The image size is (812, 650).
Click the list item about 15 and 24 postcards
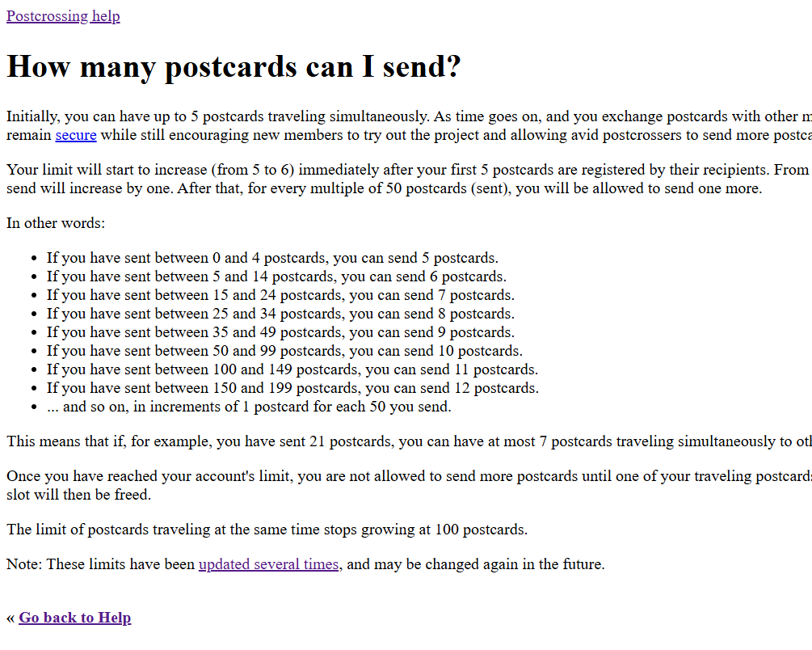coord(280,296)
